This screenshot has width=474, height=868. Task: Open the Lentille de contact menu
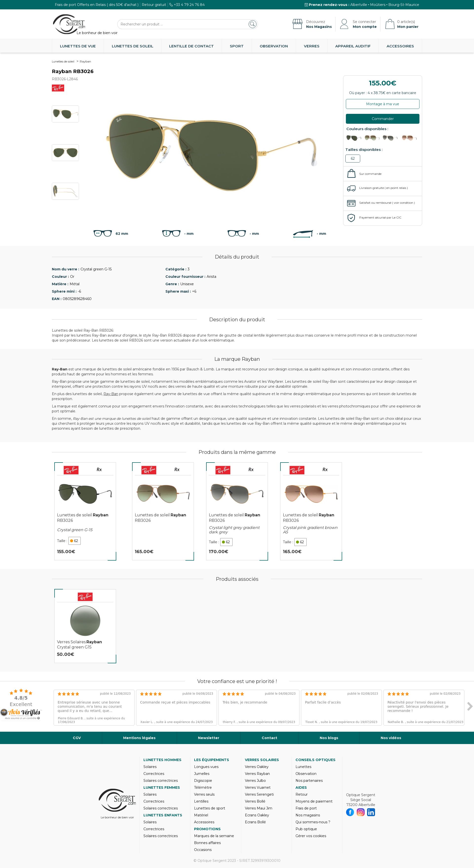coord(191,46)
